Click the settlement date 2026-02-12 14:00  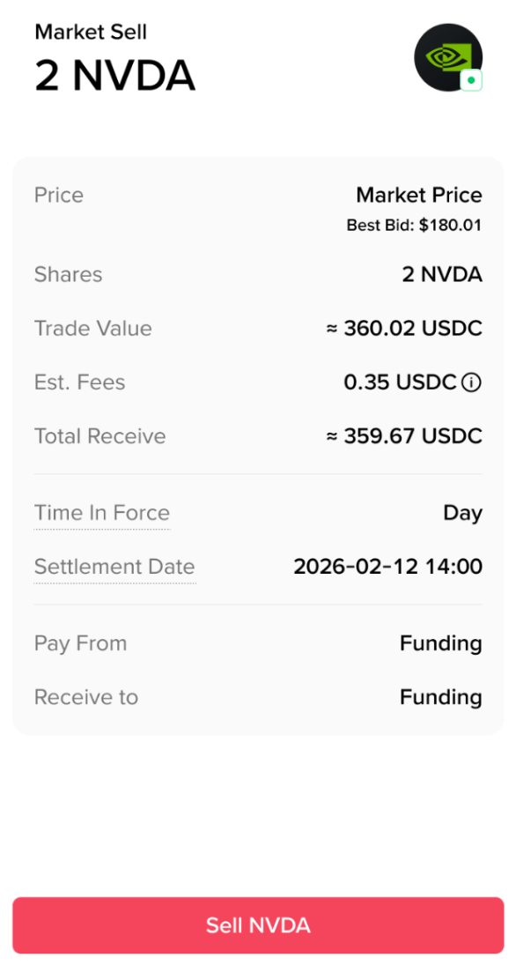[x=388, y=567]
